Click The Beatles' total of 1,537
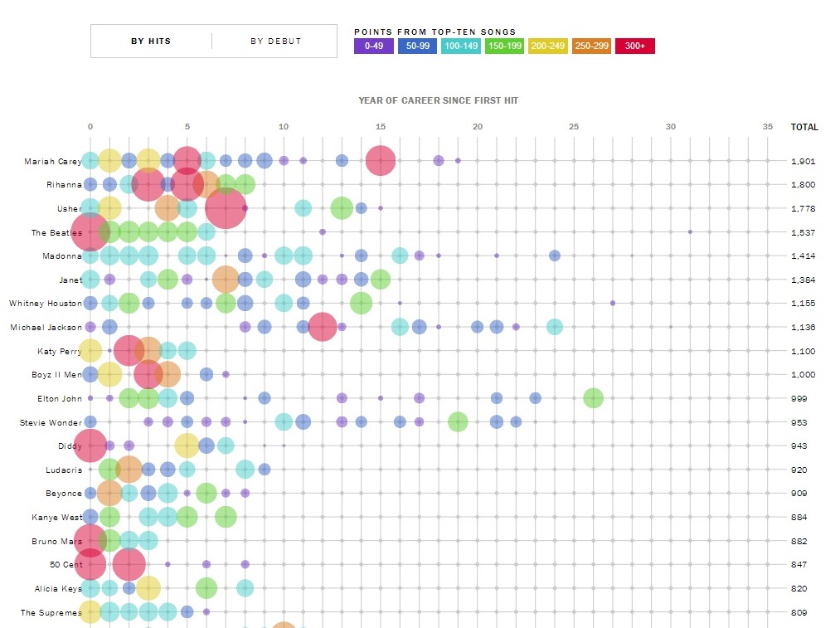 [803, 232]
